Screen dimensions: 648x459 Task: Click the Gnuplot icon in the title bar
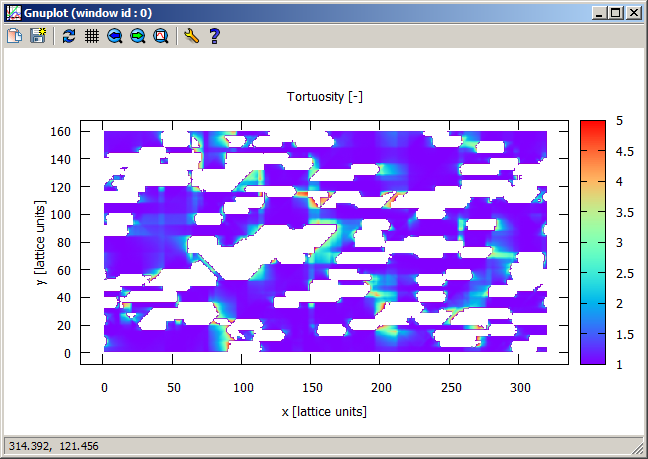tap(13, 13)
